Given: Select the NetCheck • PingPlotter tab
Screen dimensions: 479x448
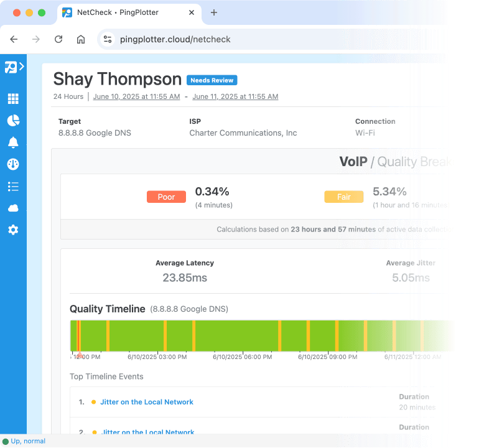Looking at the screenshot, I should [x=129, y=12].
